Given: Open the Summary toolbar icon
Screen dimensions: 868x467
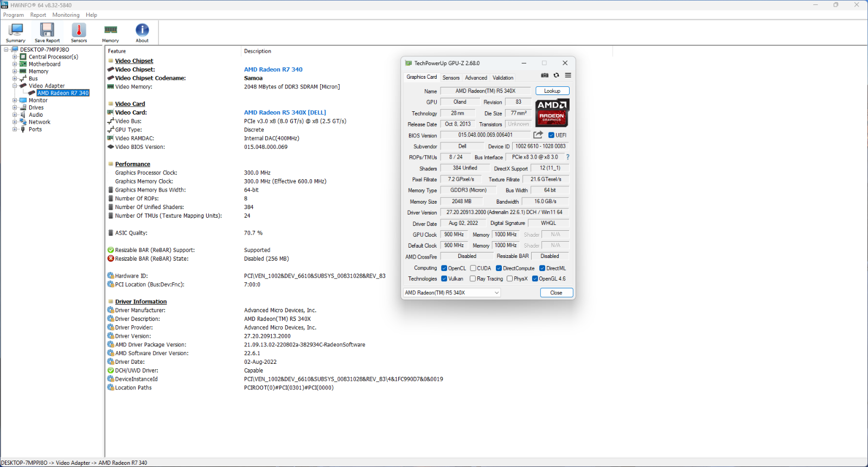Looking at the screenshot, I should click(16, 33).
